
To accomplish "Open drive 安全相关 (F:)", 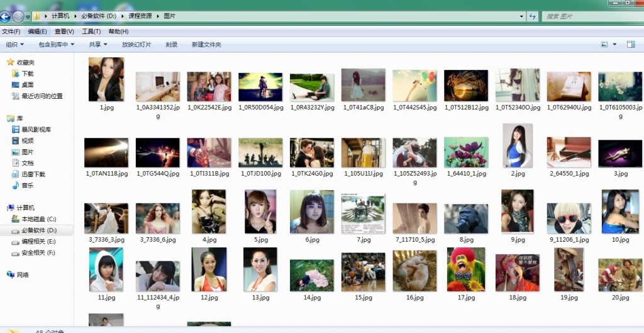I will coord(34,252).
